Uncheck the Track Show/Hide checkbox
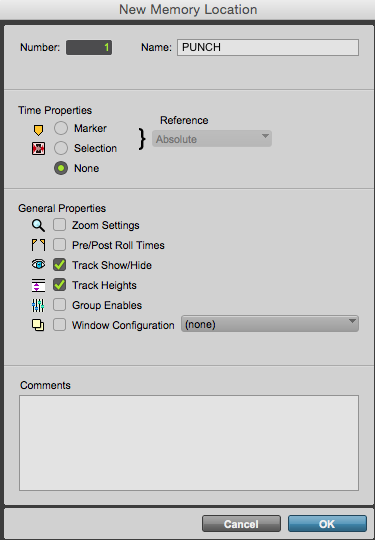Screen dimensions: 375x540 pos(59,265)
